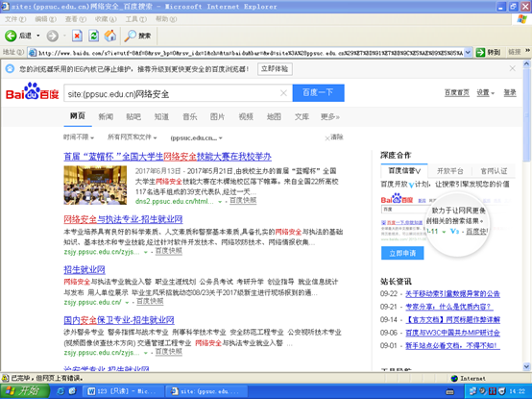Click the second quick launch icon
Screen dimensions: 532x399
tap(72, 391)
